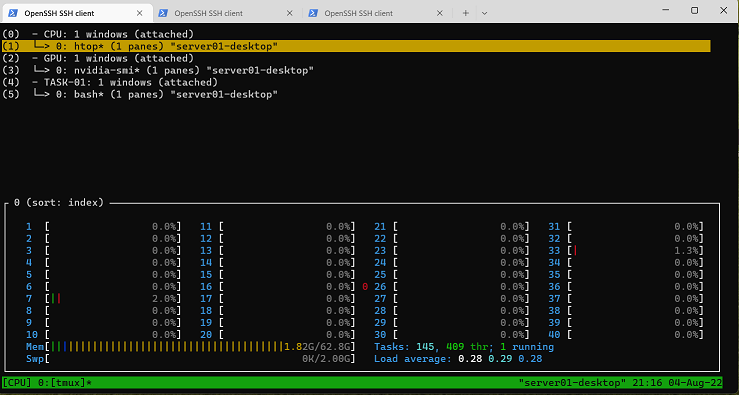Image resolution: width=739 pixels, height=395 pixels.
Task: Click the red 0 indicator beside core 26
Action: pos(365,287)
